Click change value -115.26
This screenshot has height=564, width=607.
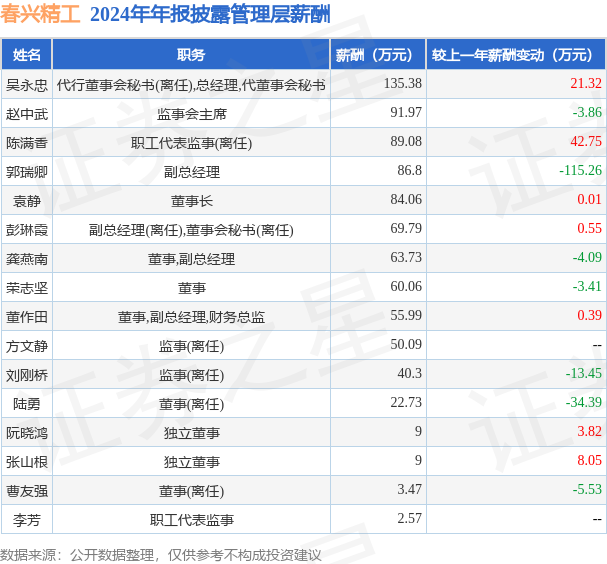[580, 170]
